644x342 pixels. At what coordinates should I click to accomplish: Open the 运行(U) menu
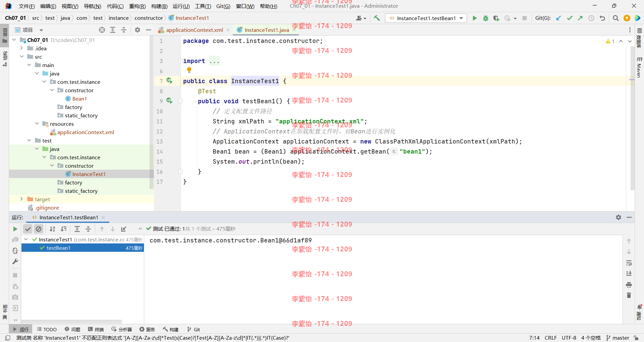(181, 6)
